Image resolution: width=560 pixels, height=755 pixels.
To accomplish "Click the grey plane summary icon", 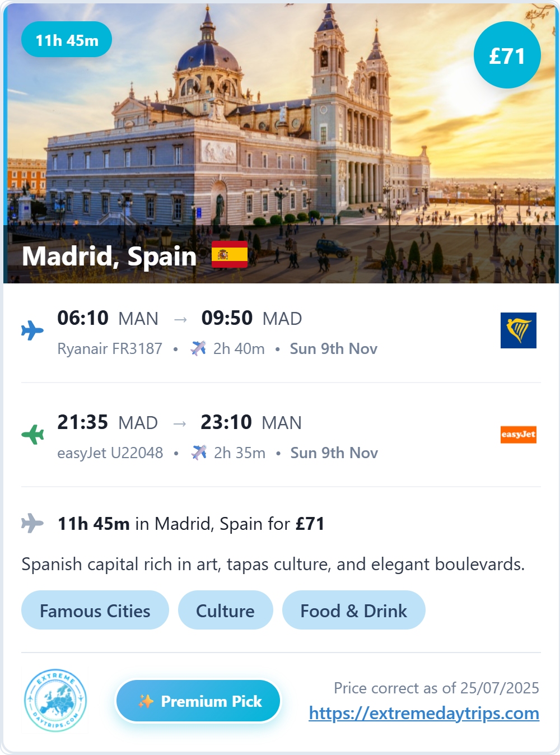I will [32, 523].
